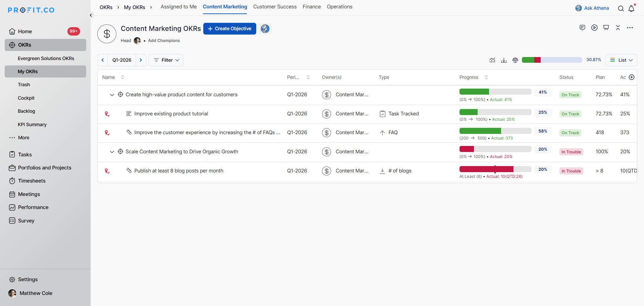This screenshot has width=644, height=306.
Task: Click Create Objective button
Action: 230,29
